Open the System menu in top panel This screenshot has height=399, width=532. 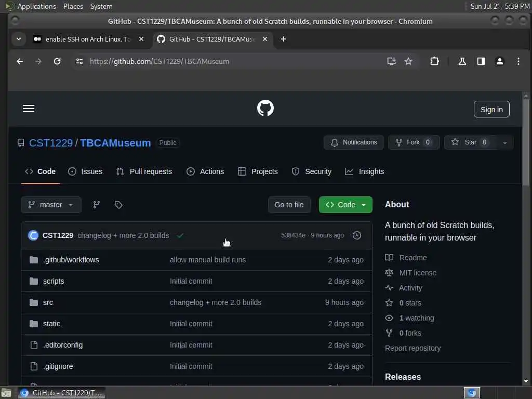click(101, 6)
